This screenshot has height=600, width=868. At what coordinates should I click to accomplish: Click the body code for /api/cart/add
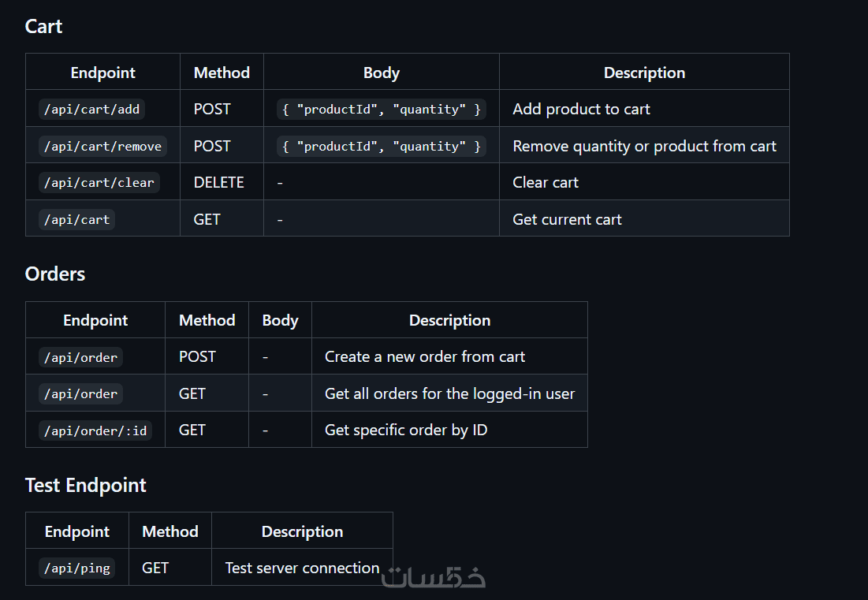tap(381, 110)
